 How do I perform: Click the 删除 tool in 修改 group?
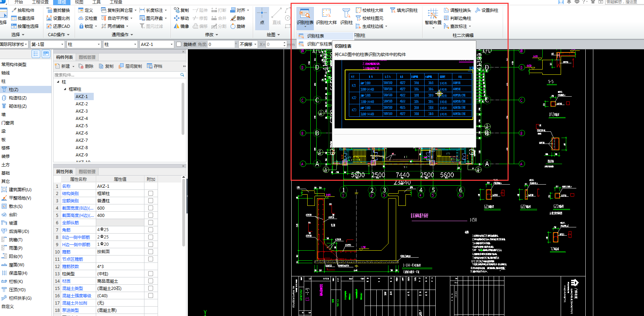pyautogui.click(x=238, y=18)
